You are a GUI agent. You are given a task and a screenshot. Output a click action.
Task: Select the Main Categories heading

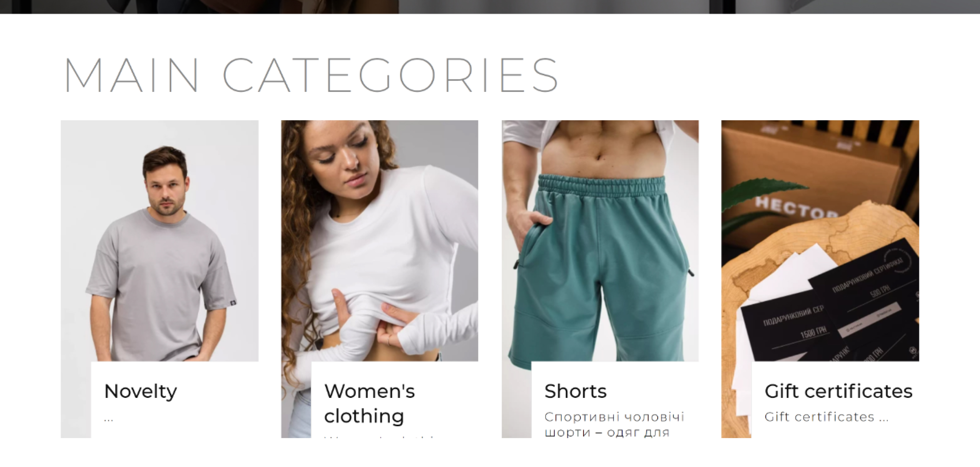coord(311,75)
